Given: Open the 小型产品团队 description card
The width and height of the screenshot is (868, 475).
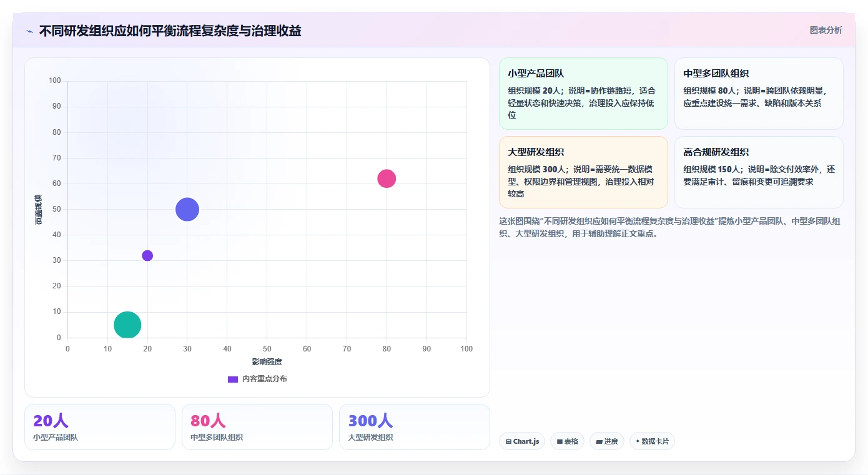Looking at the screenshot, I should (x=583, y=94).
